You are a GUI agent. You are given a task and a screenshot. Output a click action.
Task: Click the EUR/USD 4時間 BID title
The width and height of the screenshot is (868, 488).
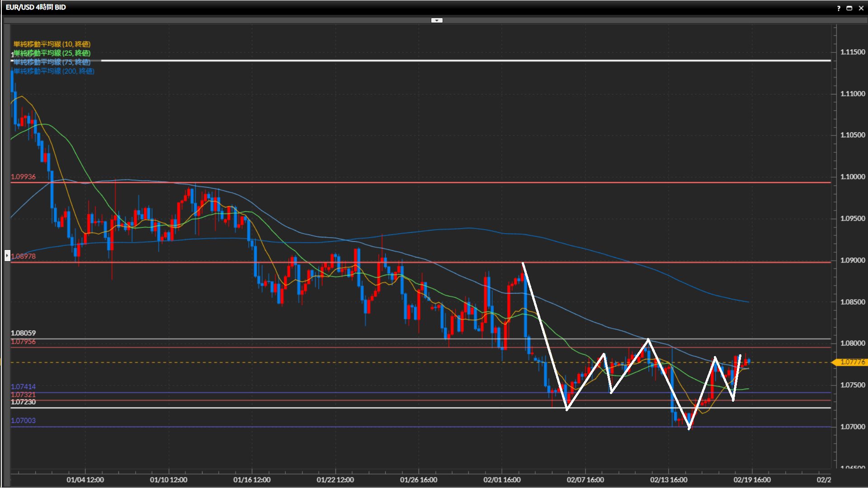[36, 7]
